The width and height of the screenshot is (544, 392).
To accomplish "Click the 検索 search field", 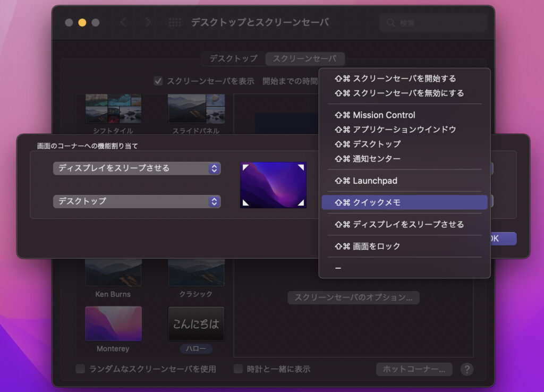I will tap(433, 23).
